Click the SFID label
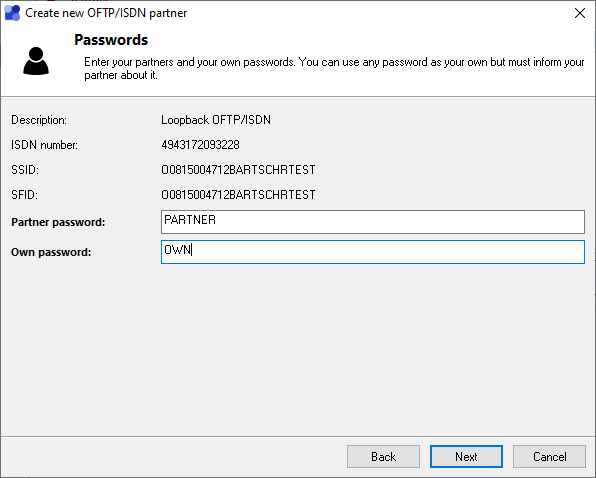The width and height of the screenshot is (596, 478). (24, 195)
